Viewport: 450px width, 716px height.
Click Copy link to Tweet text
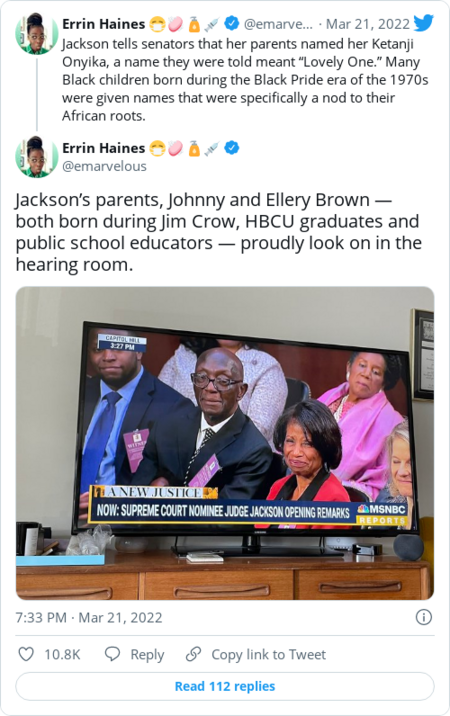click(x=269, y=654)
